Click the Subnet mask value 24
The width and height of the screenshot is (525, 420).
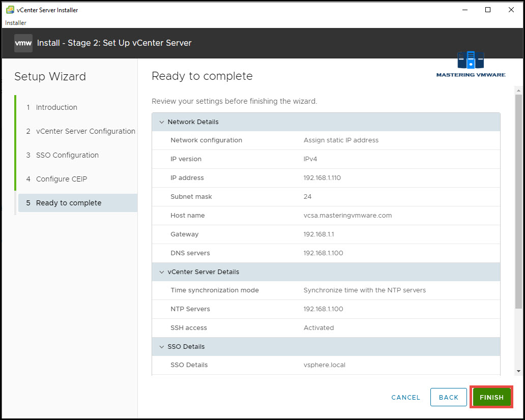click(307, 197)
